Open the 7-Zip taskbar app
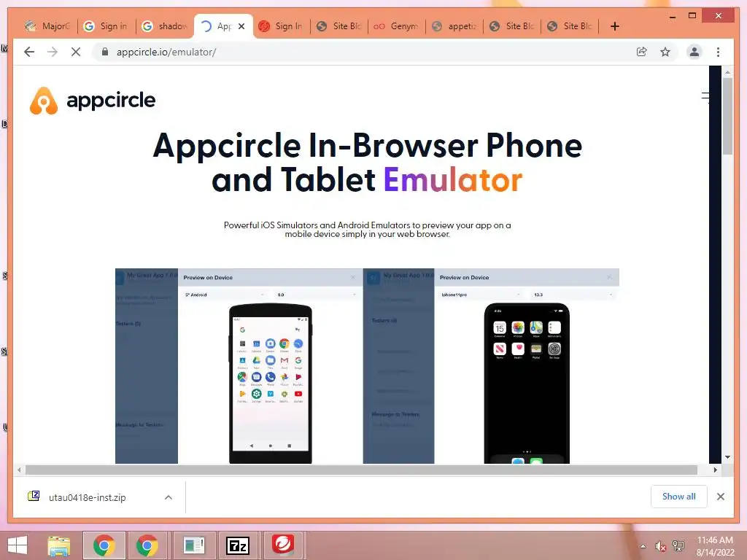This screenshot has width=747, height=560. [238, 545]
